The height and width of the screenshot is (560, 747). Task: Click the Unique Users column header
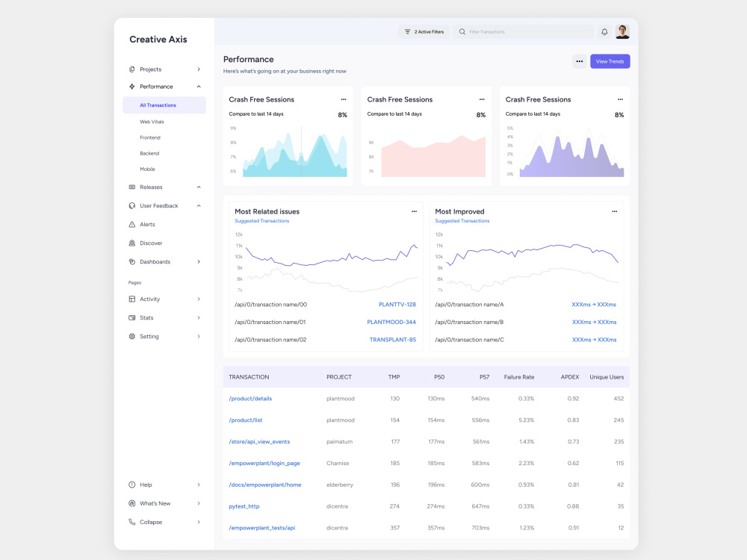(x=607, y=377)
